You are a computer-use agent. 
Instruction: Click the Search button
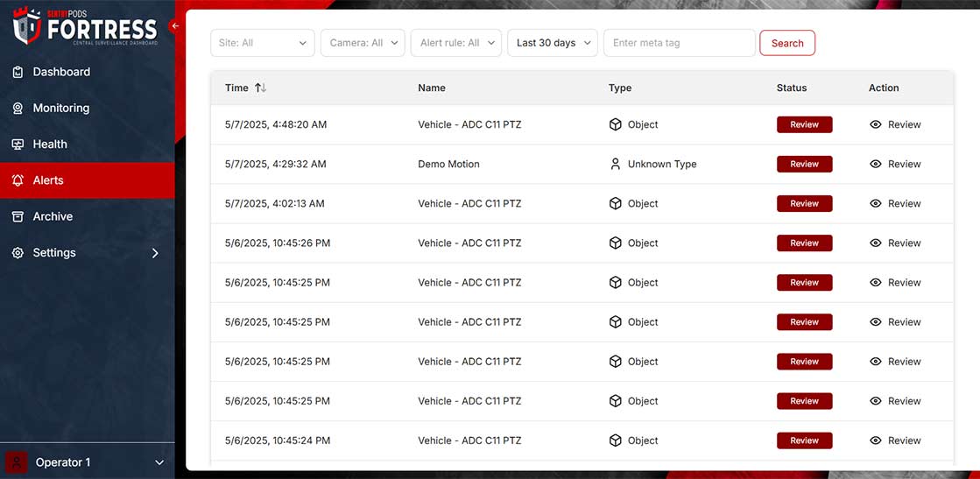click(x=787, y=43)
